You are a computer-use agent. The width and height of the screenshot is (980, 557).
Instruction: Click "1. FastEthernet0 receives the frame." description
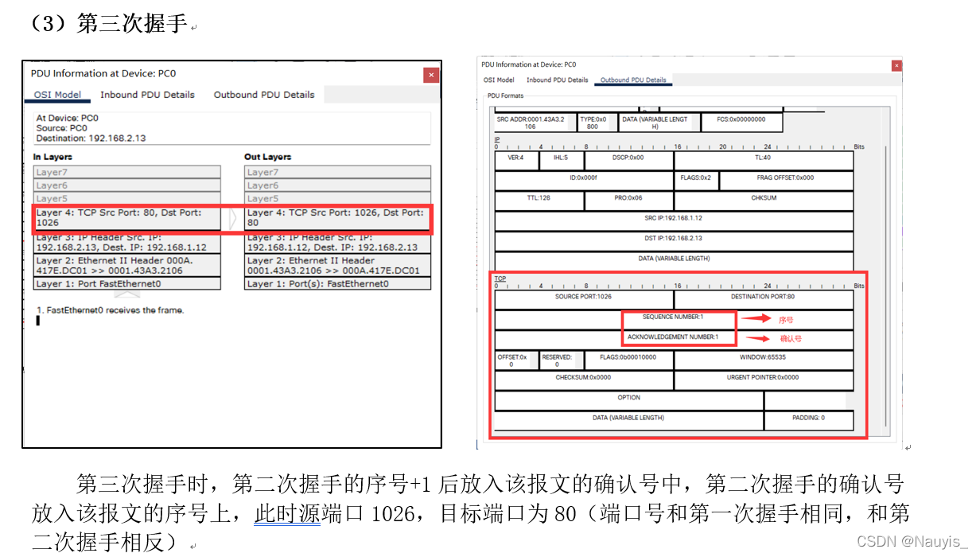(110, 310)
